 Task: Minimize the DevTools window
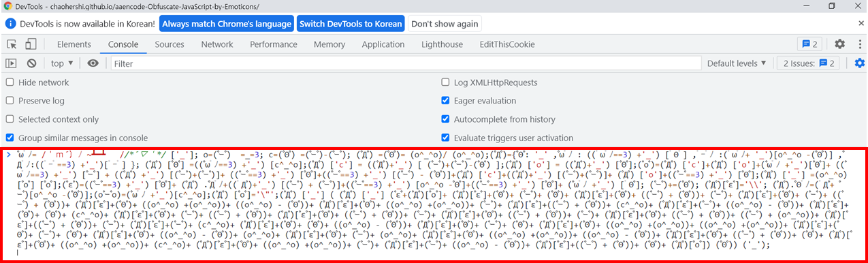[806, 5]
